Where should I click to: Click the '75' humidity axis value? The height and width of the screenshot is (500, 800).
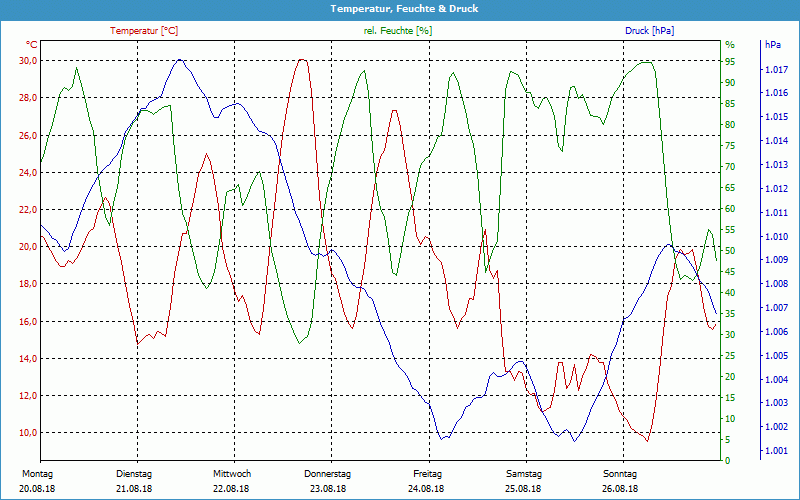point(730,145)
